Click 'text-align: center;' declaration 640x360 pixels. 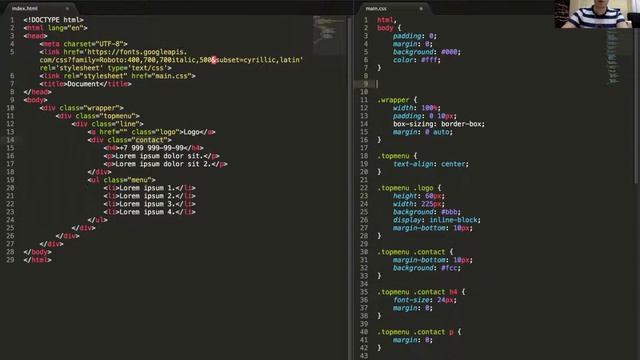point(431,164)
